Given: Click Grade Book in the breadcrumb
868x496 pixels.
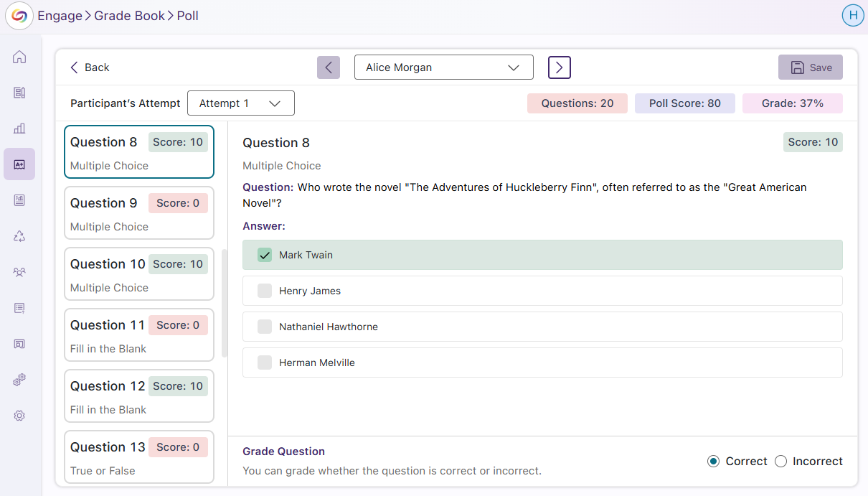Looking at the screenshot, I should click(x=130, y=16).
